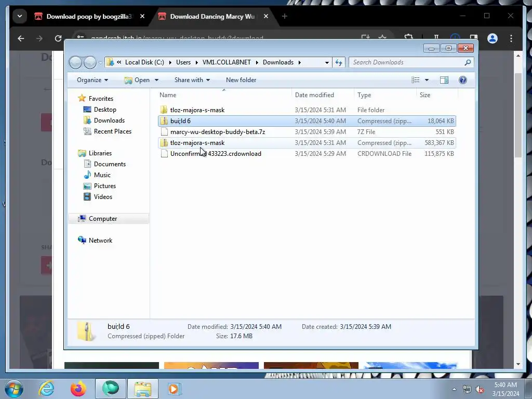This screenshot has height=399, width=532.
Task: Close the Dancing Marcy Wu browser tab
Action: pyautogui.click(x=266, y=16)
